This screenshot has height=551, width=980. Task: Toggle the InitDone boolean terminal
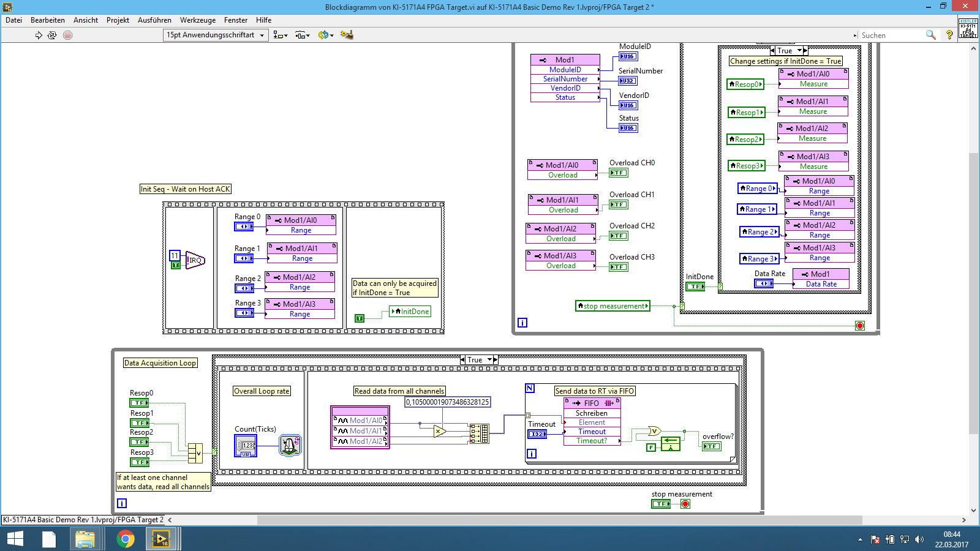tap(695, 287)
